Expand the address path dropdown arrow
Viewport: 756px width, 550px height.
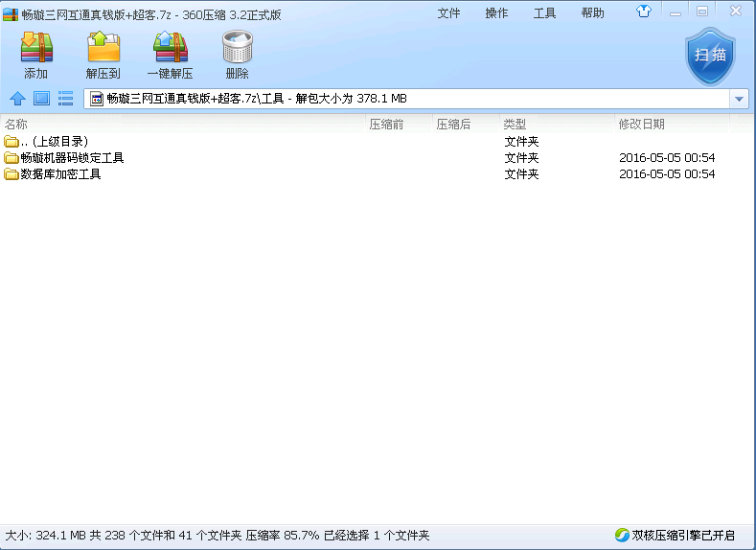739,99
